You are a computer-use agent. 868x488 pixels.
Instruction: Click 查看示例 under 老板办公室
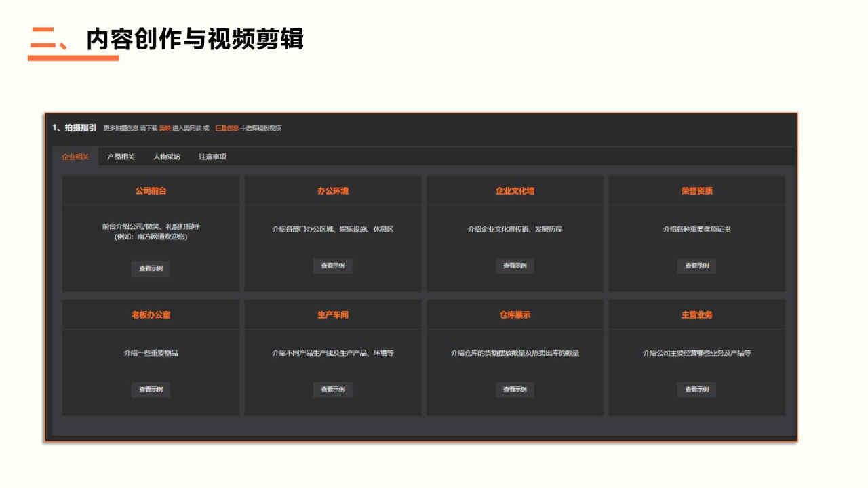(151, 390)
